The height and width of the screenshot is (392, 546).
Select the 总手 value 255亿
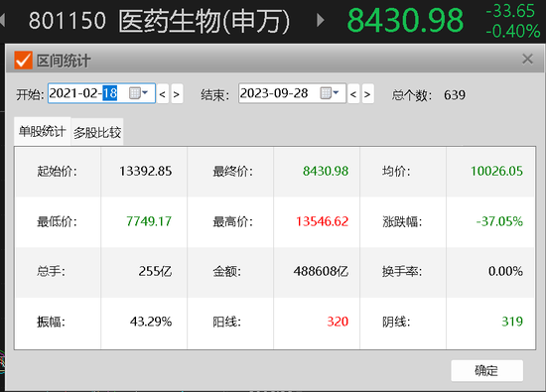click(x=155, y=271)
